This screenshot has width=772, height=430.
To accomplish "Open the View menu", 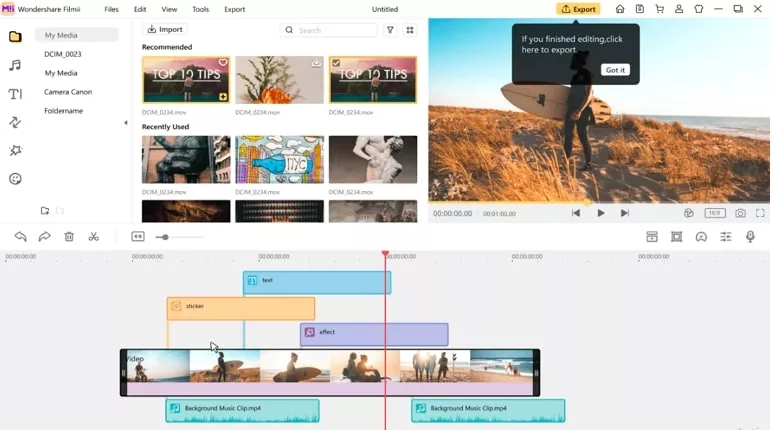I will pos(169,9).
